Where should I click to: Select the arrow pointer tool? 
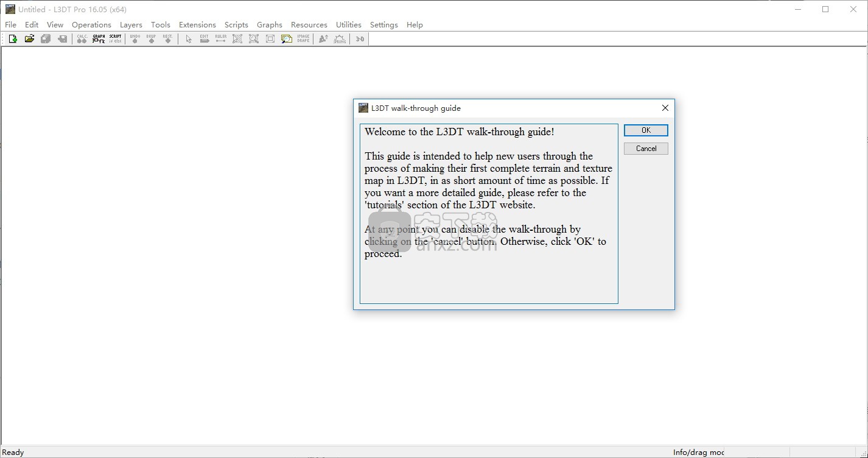(188, 39)
